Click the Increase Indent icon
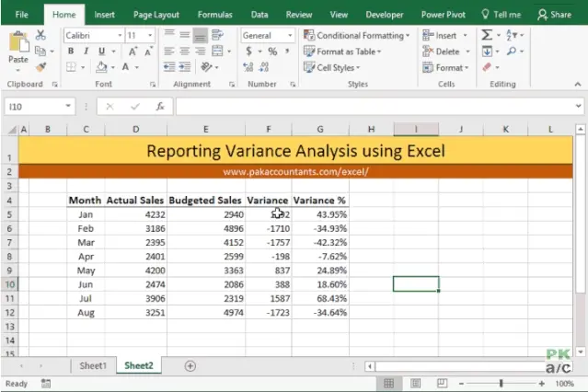This screenshot has width=588, height=392. [185, 67]
